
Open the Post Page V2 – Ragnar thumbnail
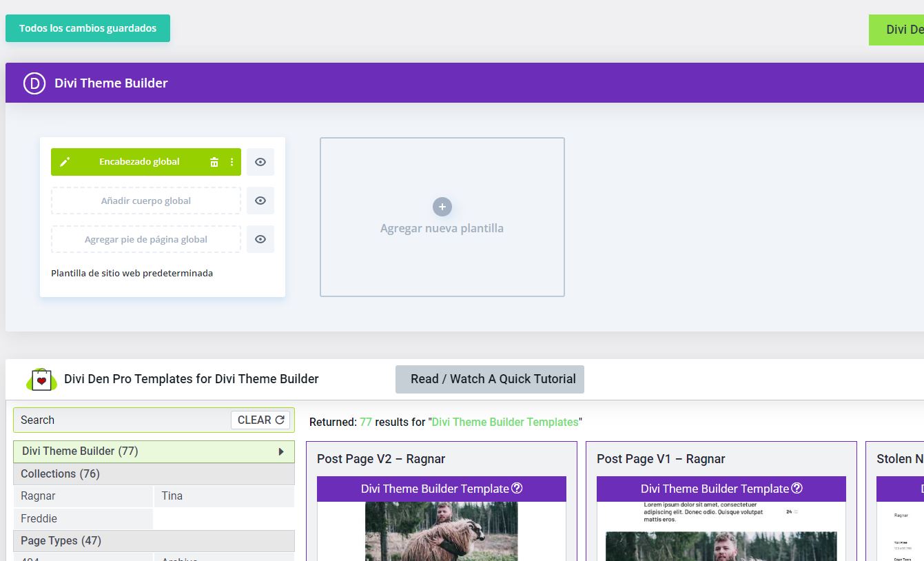442,531
